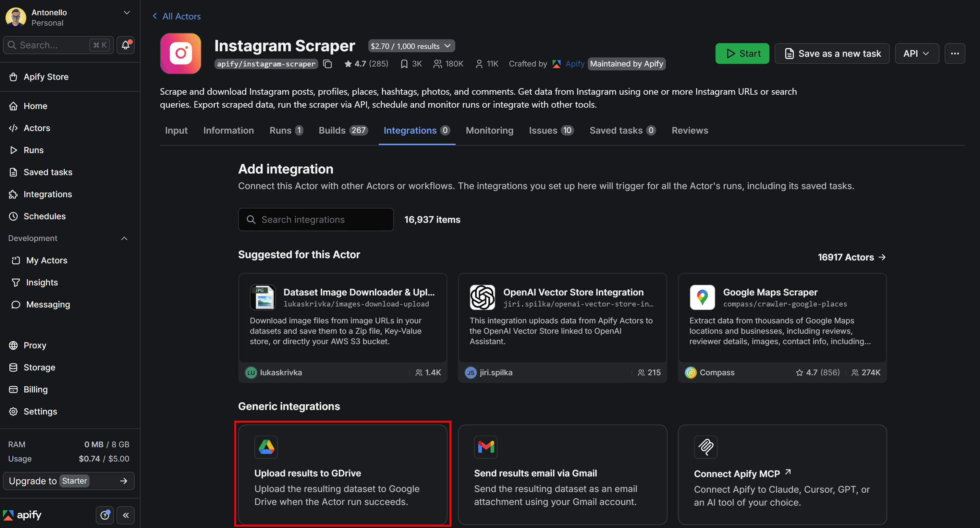Open the $2.70 / 1,000 results pricing dropdown
This screenshot has width=980, height=528.
[411, 46]
